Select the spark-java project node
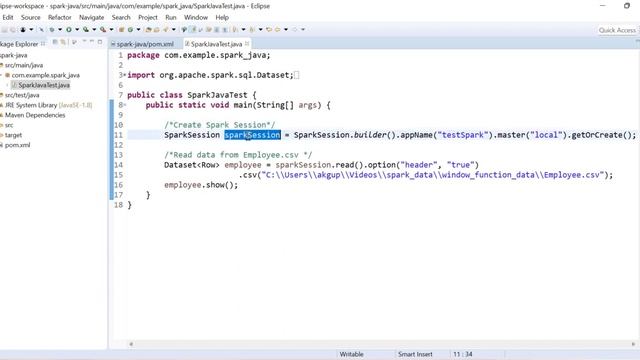Viewport: 640px width, 360px height. tap(13, 55)
